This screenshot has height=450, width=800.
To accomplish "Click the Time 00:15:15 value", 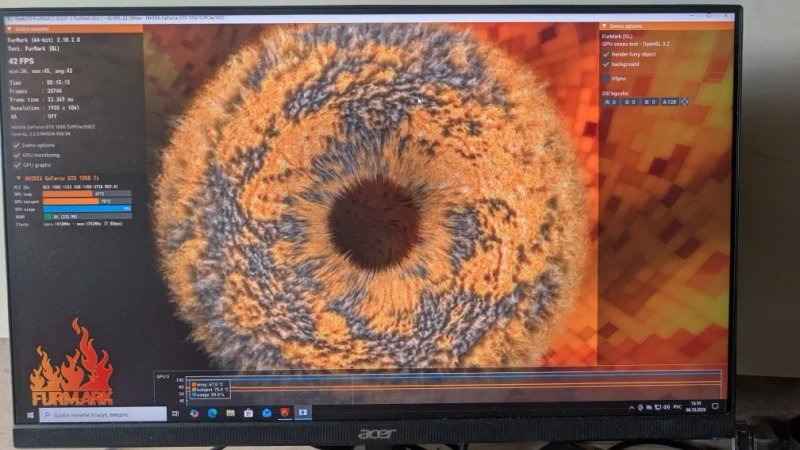I will coord(58,83).
